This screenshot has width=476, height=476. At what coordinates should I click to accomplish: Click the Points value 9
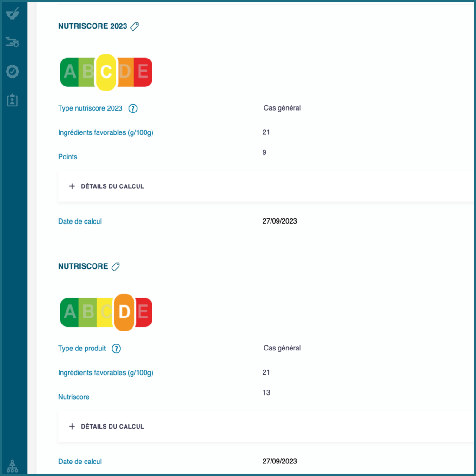click(x=264, y=152)
